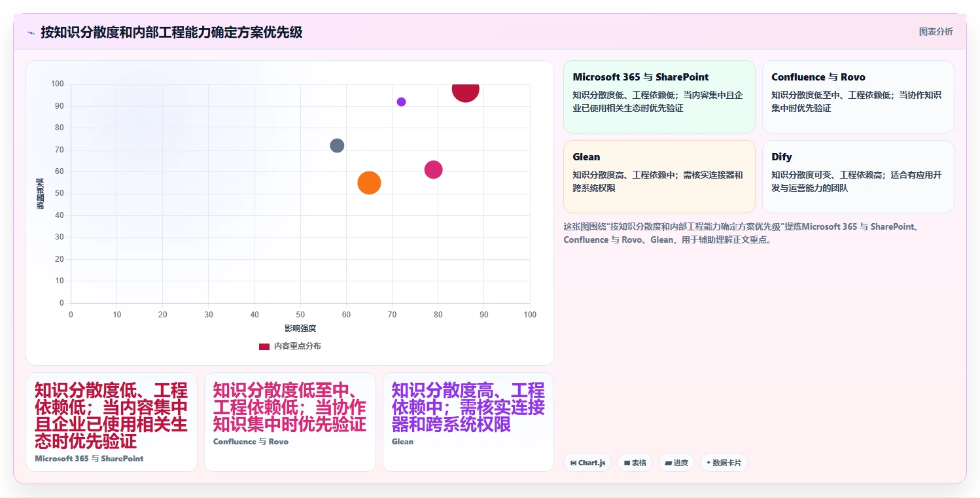This screenshot has height=498, width=980.
Task: Click the page title 按知识分散度和内部工程能力确定方案优先级
Action: [x=171, y=33]
